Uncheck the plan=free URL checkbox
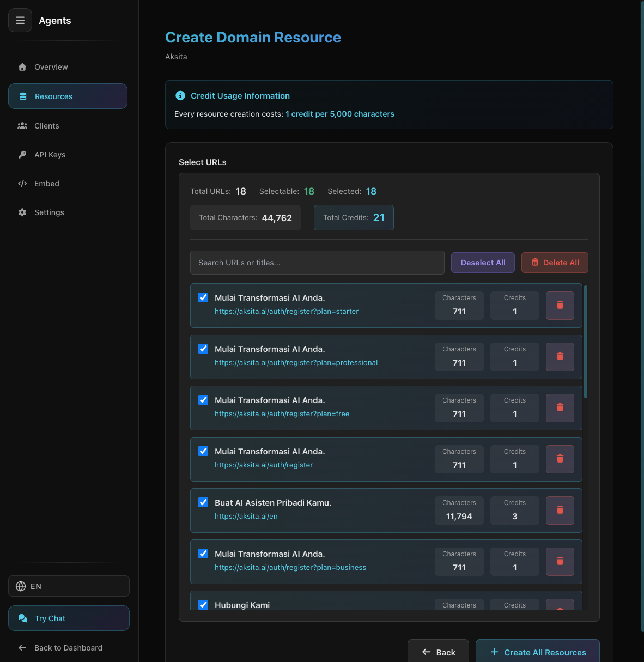 click(203, 400)
